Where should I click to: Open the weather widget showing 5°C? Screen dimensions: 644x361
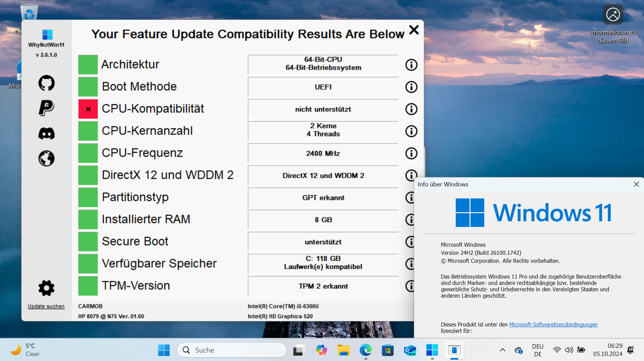25,350
